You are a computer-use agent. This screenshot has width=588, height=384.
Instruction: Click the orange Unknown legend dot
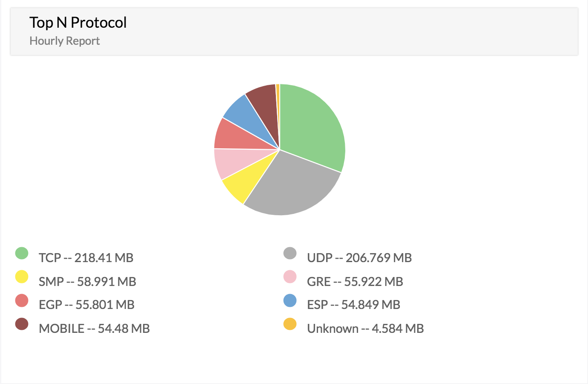coord(290,324)
